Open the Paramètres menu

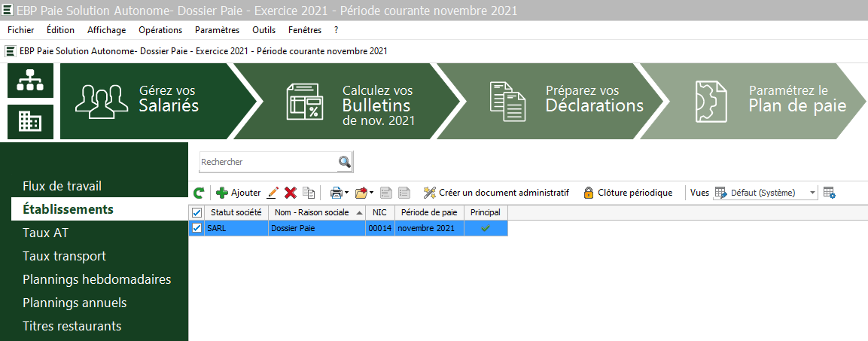point(217,30)
